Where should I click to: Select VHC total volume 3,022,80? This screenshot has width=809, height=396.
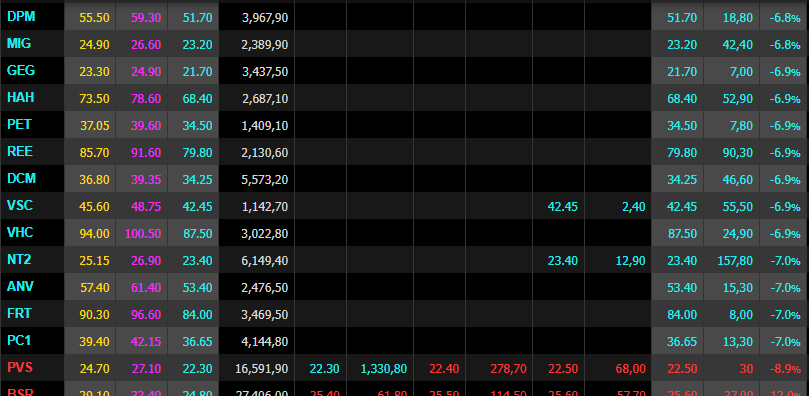click(265, 234)
